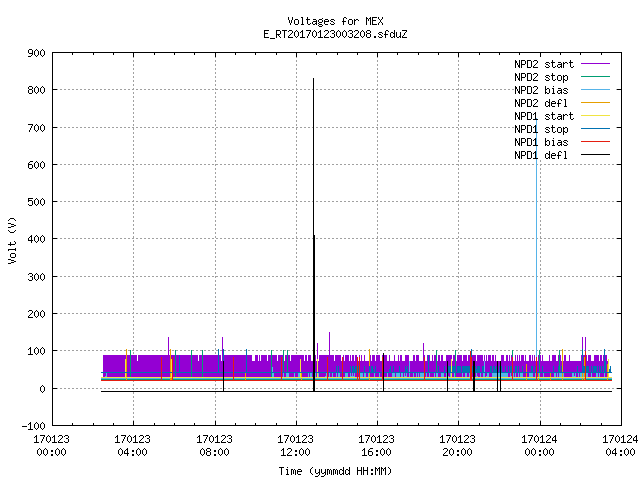Click the '170123 12:00' time axis label

pos(295,446)
